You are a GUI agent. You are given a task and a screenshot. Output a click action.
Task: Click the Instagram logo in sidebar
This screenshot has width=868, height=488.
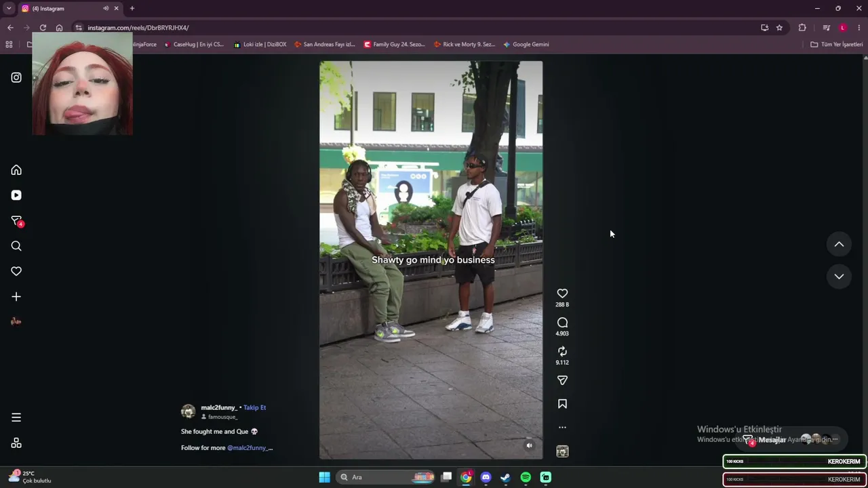click(16, 77)
